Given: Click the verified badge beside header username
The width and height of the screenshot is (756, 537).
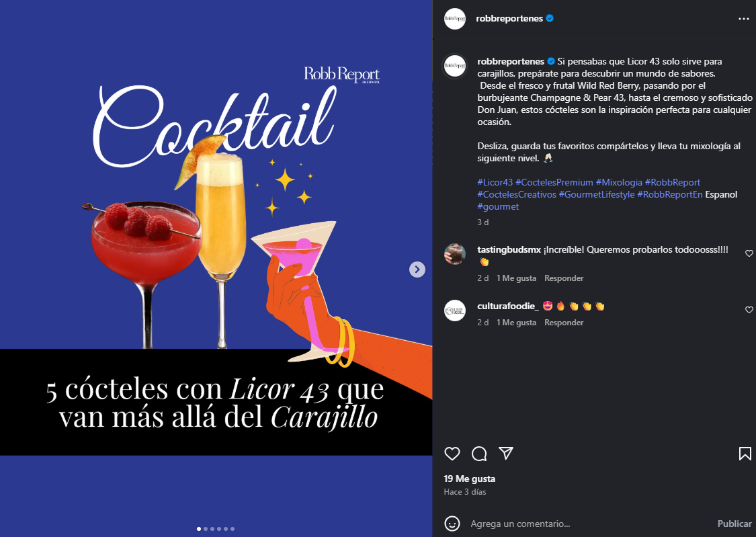Looking at the screenshot, I should pos(550,18).
